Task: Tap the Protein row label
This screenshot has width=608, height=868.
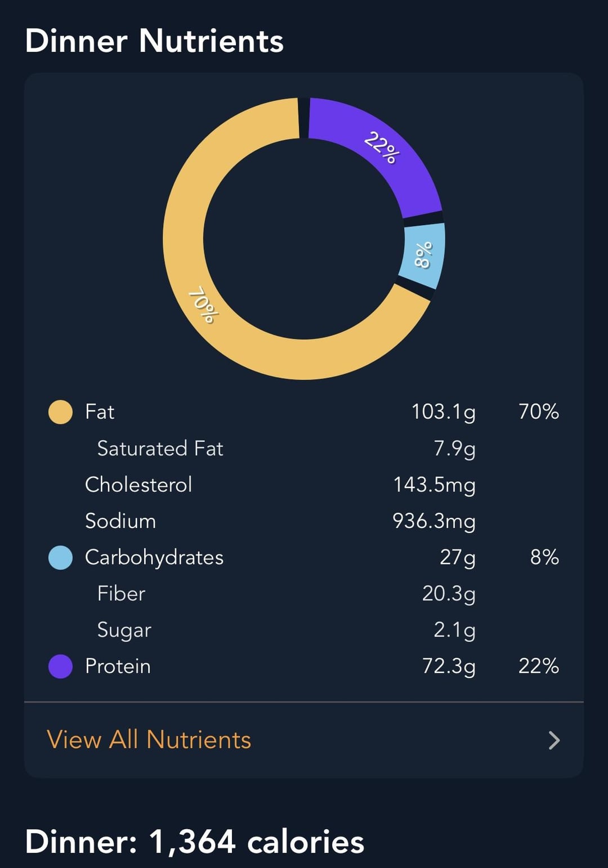Action: (118, 666)
